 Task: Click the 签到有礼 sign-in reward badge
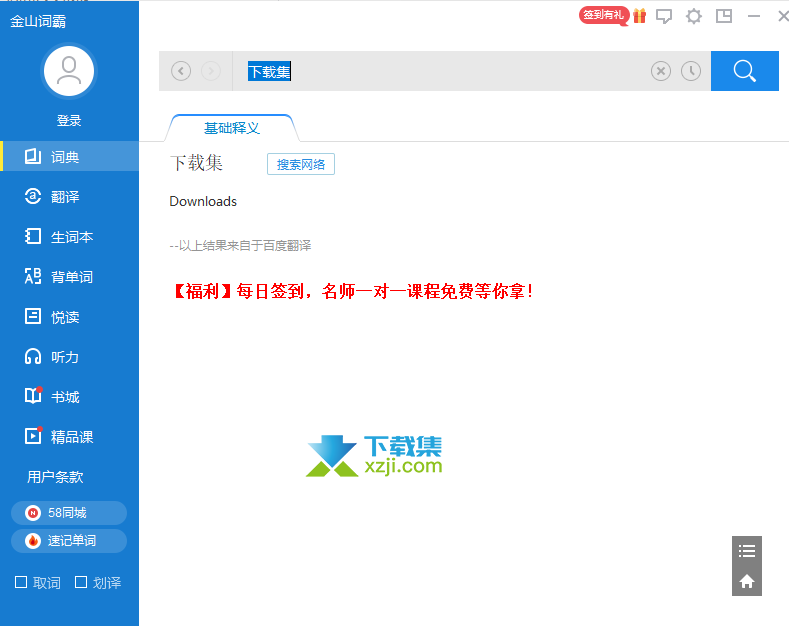click(604, 16)
